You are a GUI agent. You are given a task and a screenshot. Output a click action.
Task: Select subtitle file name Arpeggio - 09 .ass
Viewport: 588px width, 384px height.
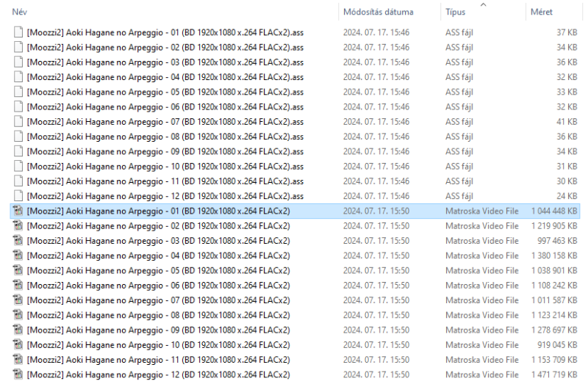[165, 152]
